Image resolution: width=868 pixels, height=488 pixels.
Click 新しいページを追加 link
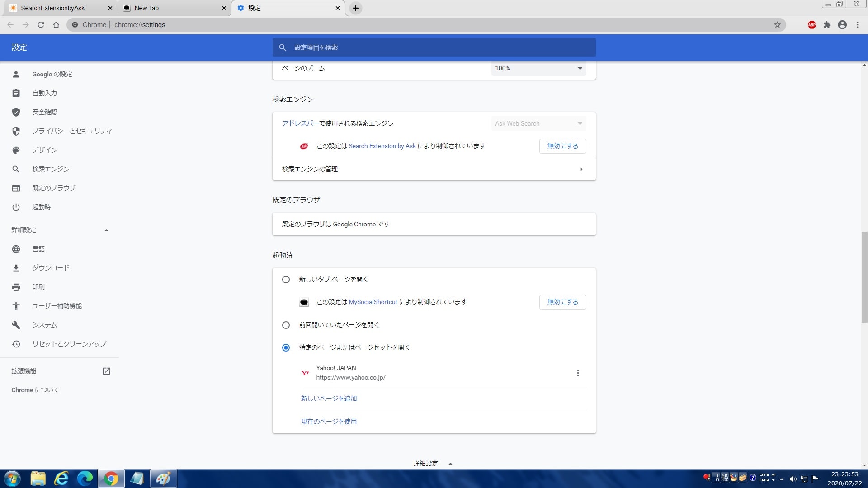329,399
